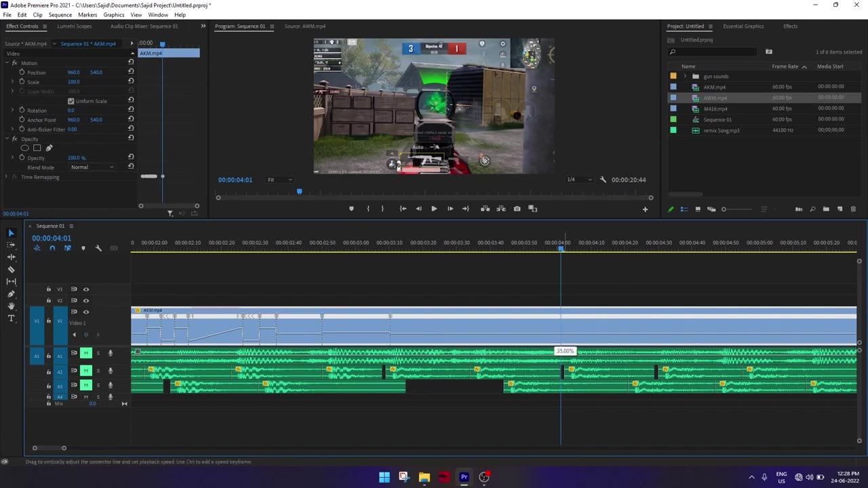Select the Slip tool
This screenshot has width=868, height=488.
pos(11,281)
